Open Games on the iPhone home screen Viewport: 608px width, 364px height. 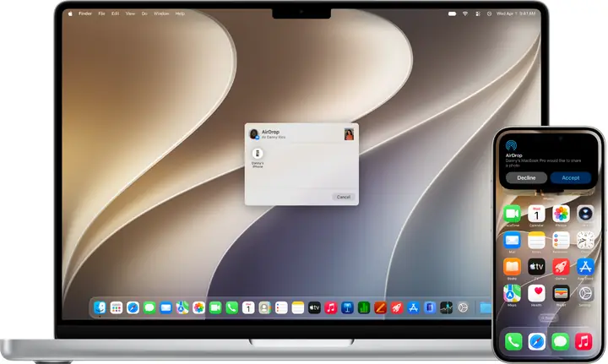[561, 267]
